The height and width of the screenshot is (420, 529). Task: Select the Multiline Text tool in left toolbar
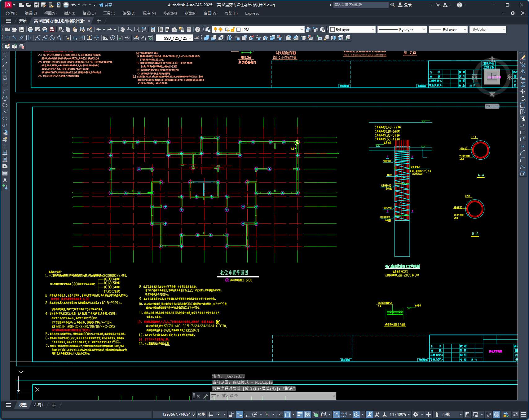point(5,180)
